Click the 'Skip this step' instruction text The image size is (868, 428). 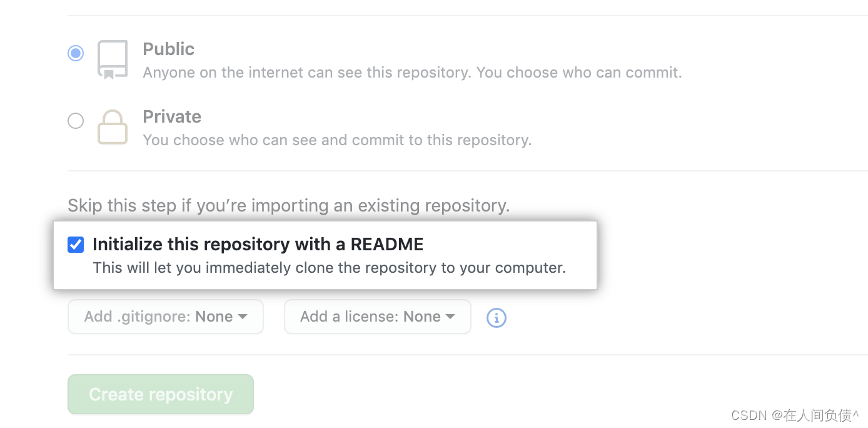tap(289, 206)
